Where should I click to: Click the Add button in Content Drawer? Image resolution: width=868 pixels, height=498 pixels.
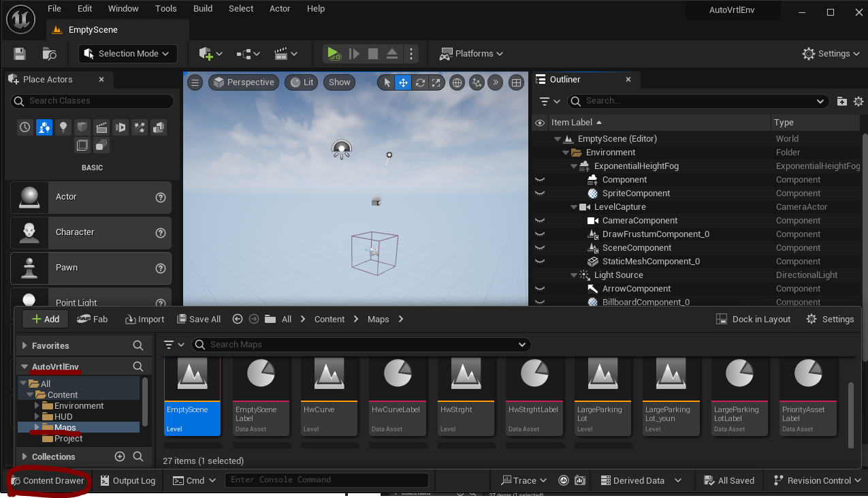[46, 319]
